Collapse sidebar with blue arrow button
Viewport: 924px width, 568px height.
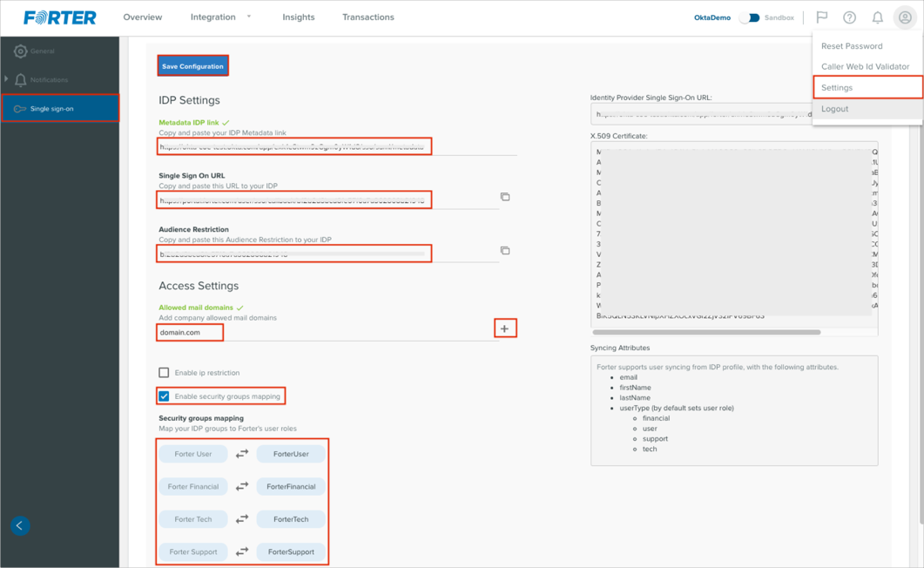(20, 525)
